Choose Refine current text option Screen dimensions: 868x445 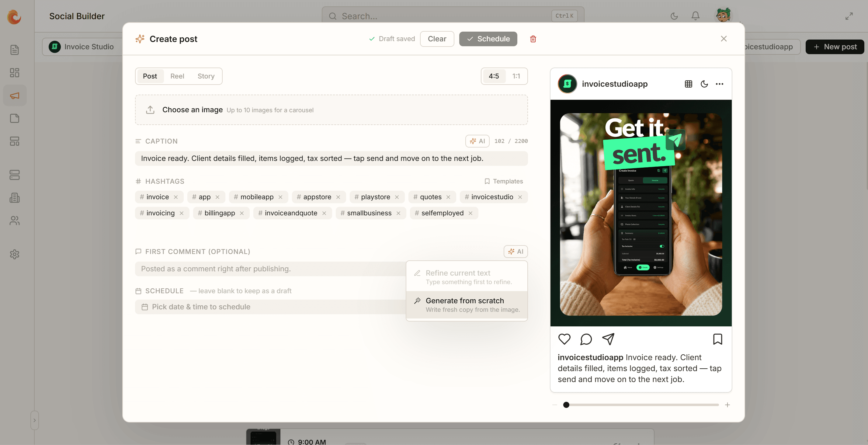click(x=467, y=277)
